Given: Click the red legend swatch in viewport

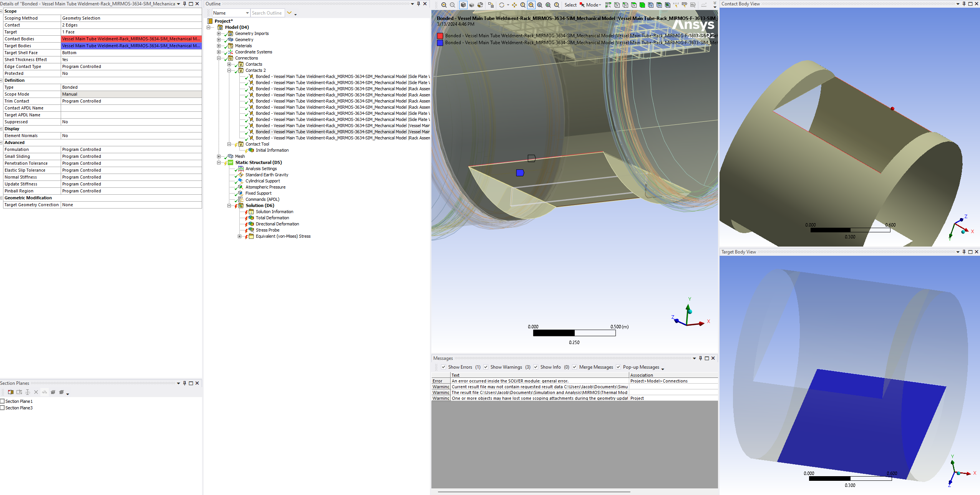Looking at the screenshot, I should pyautogui.click(x=440, y=36).
